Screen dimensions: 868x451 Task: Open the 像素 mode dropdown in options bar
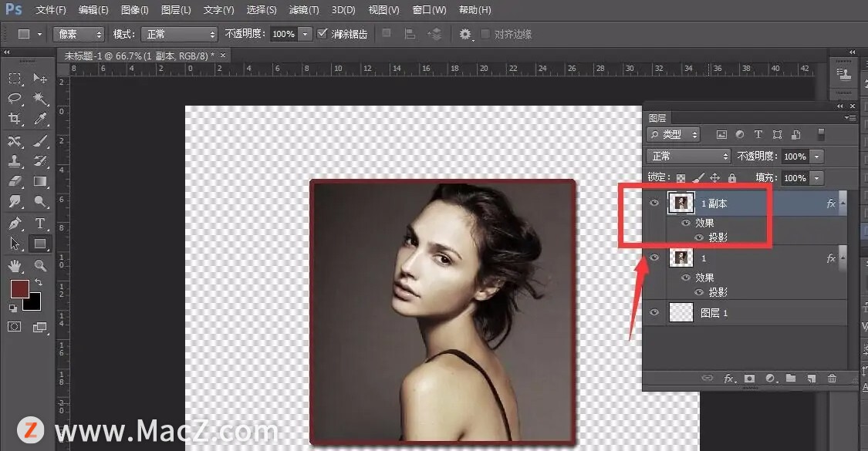78,35
